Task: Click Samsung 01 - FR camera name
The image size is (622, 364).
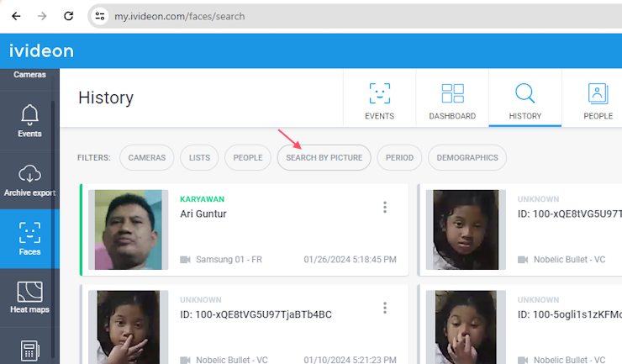Action: point(229,260)
